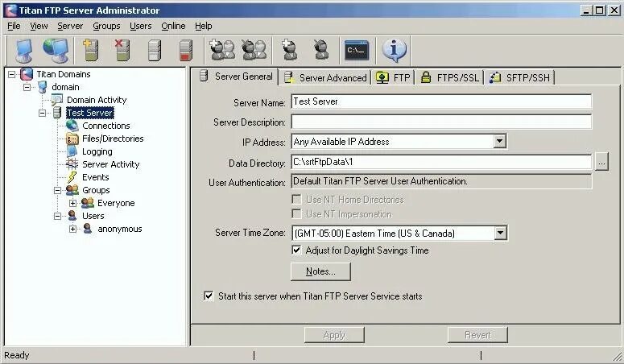Click the remove user toolbar icon
This screenshot has height=364, width=624.
point(320,50)
